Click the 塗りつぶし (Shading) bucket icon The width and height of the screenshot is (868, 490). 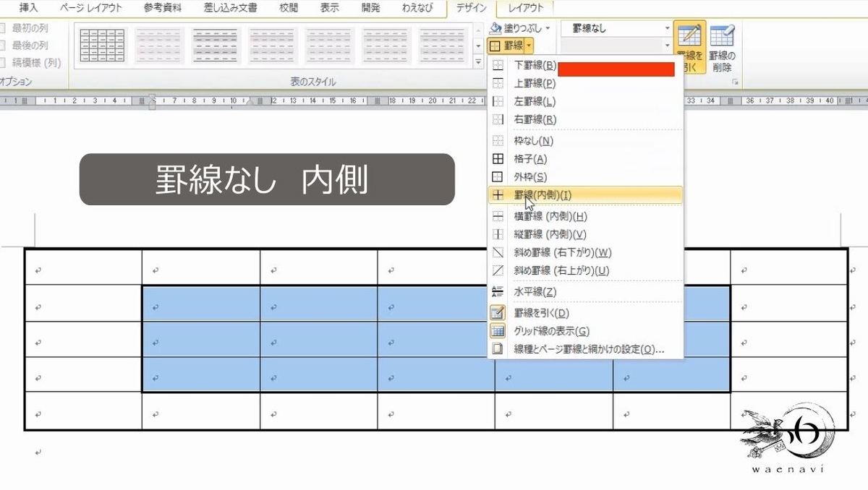point(498,28)
